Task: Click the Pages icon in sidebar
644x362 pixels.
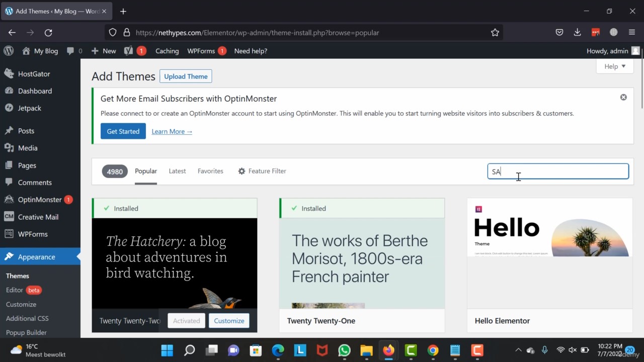Action: (9, 165)
